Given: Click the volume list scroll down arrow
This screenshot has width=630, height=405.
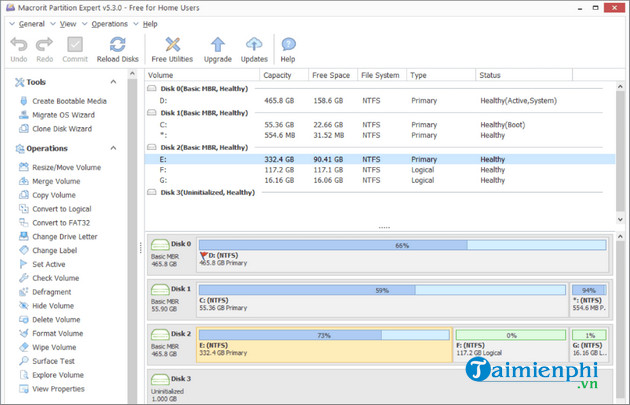Looking at the screenshot, I should pos(620,219).
